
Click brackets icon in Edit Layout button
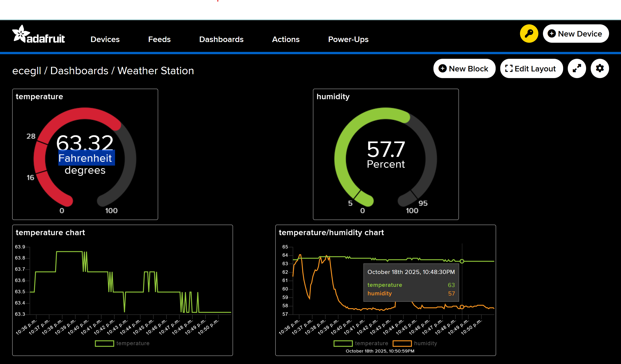point(509,68)
